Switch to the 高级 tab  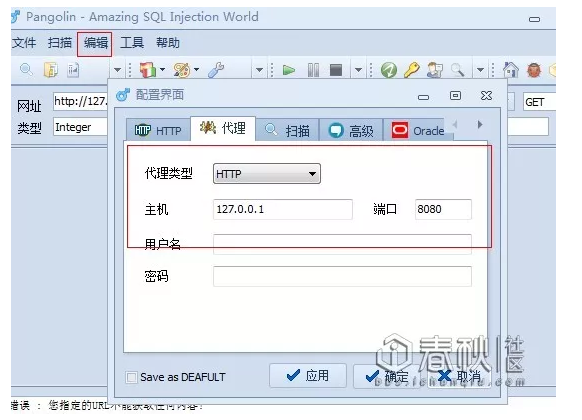tap(351, 130)
